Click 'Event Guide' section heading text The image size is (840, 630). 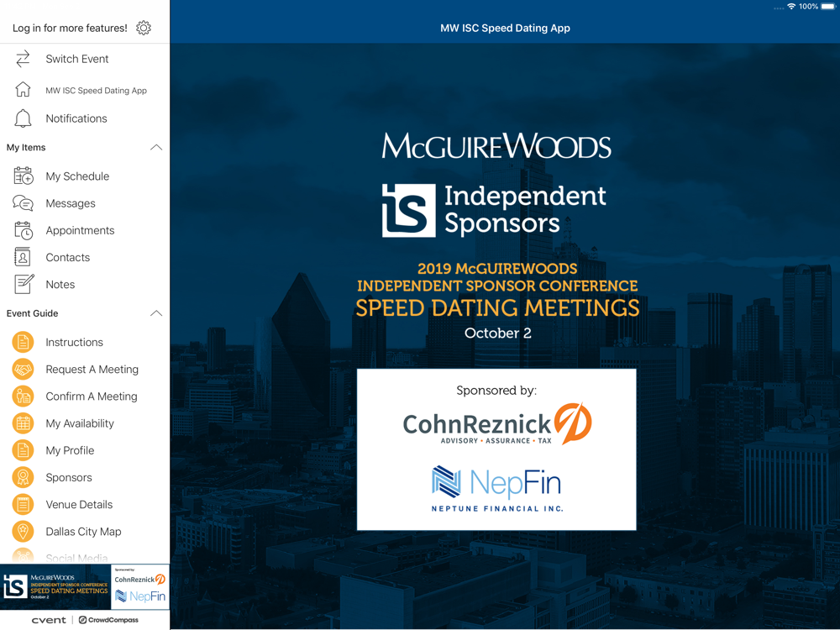32,313
